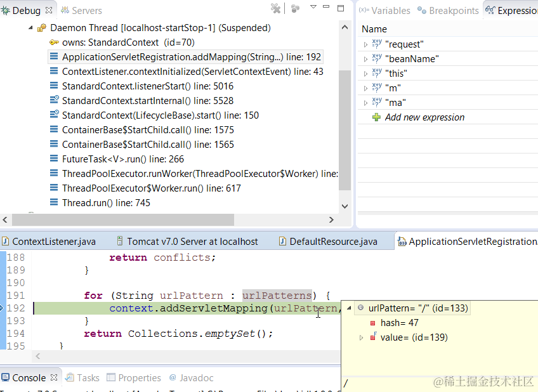The height and width of the screenshot is (392, 538).
Task: Minimize the Debug view panel
Action: pyautogui.click(x=326, y=6)
